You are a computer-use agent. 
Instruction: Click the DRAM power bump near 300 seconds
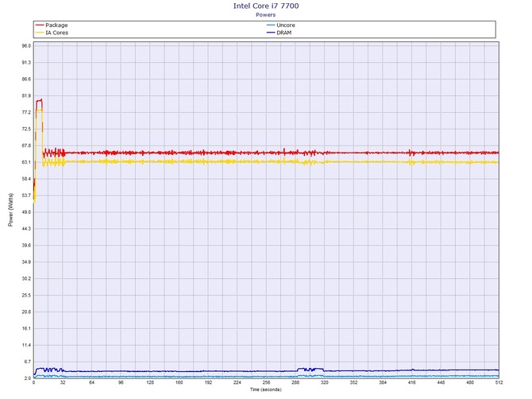coord(310,369)
